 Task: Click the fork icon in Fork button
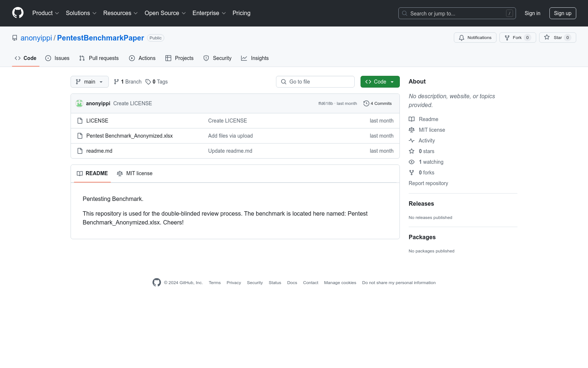coord(507,38)
